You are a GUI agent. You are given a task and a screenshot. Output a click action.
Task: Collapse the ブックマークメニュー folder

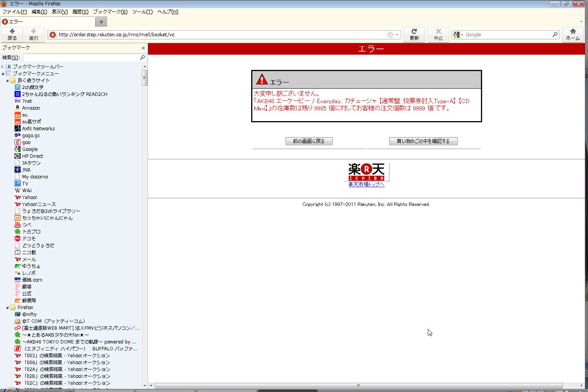tap(3, 74)
